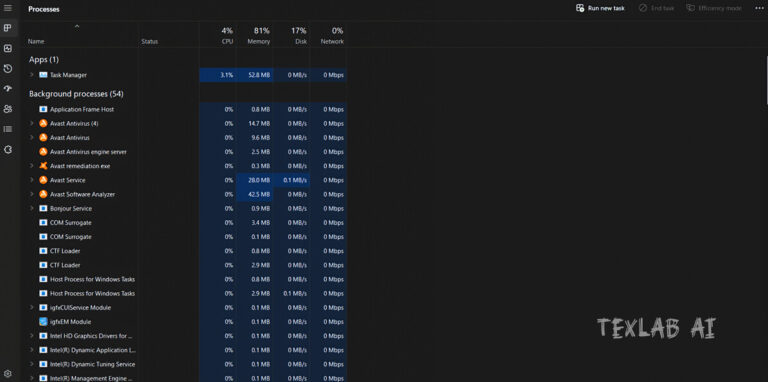Click the 3.1% CPU cell for Task Manager
This screenshot has height=382, width=768.
tap(218, 75)
